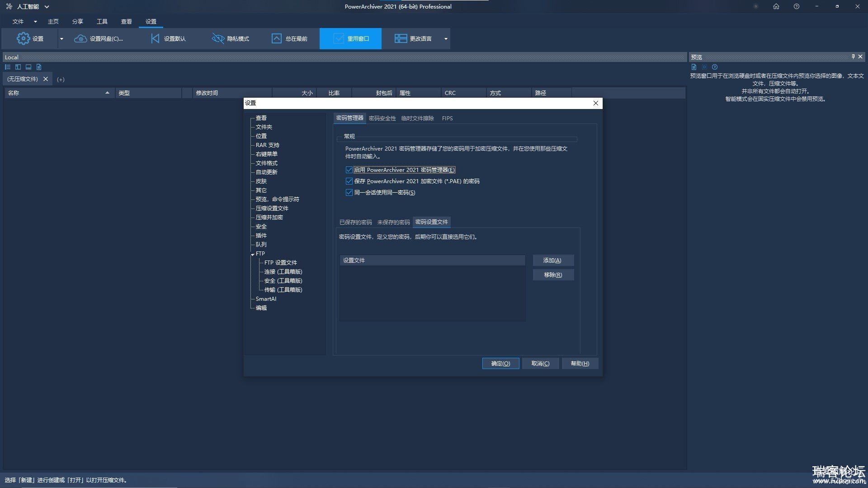Close the 预览 panel

[860, 57]
